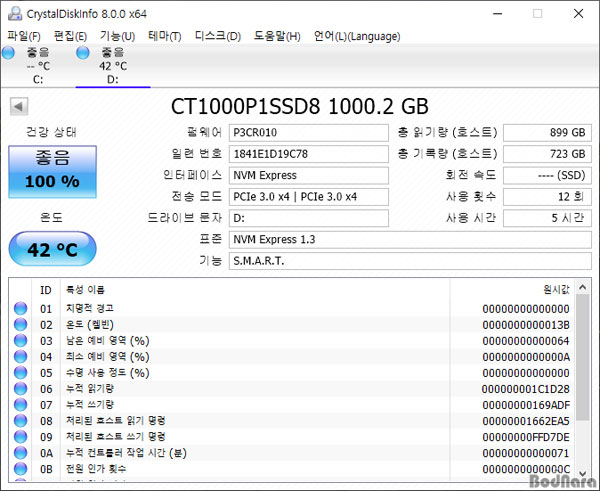Viewport: 600px width, 491px height.
Task: Click status orb for attribute 04 최소 예비 영역
Action: click(x=21, y=357)
